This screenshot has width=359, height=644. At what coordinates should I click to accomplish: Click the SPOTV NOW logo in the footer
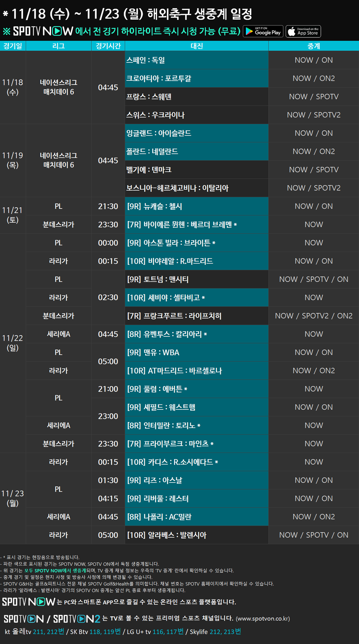[x=29, y=602]
